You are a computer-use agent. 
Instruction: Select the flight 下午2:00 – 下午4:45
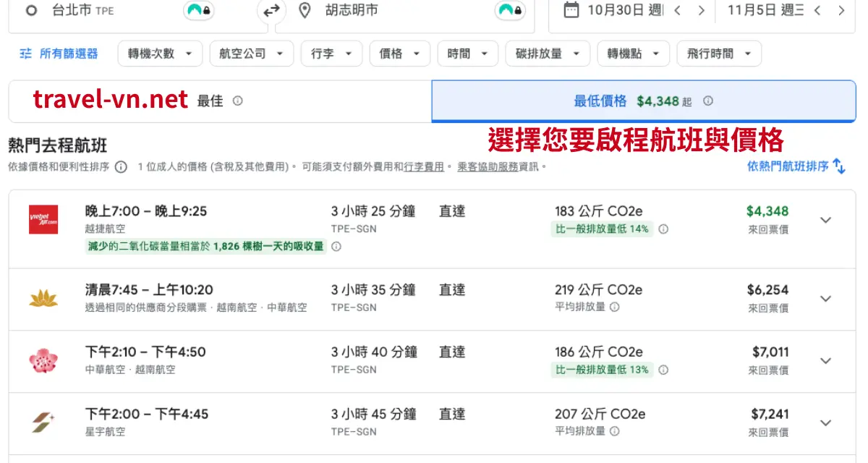point(432,424)
